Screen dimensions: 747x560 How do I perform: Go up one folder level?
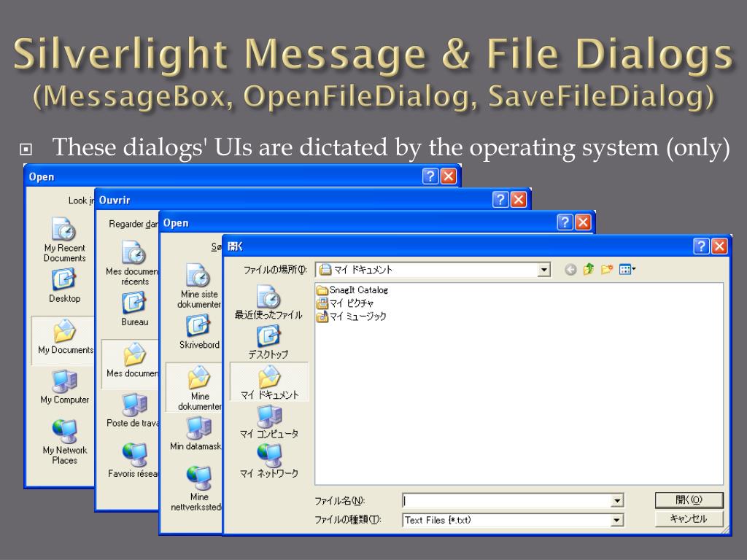tap(589, 270)
